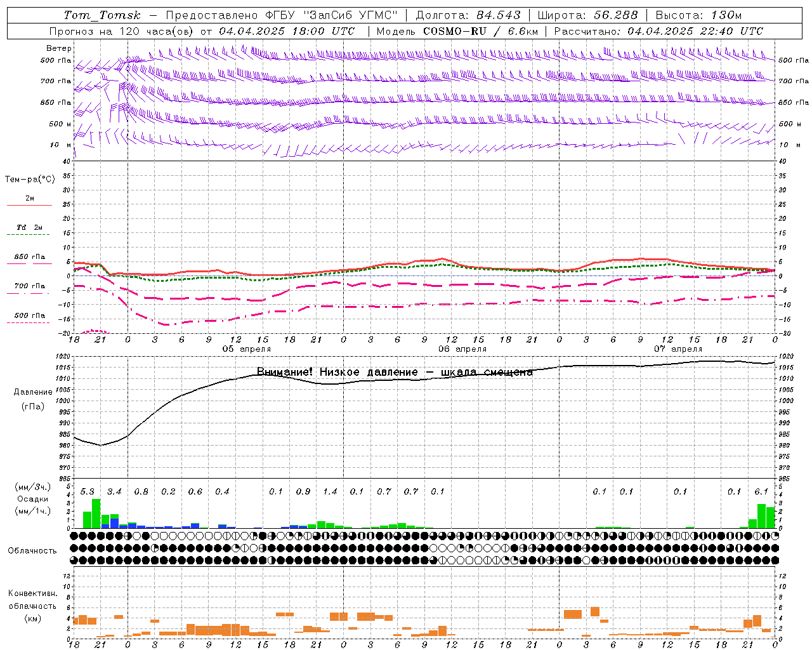The width and height of the screenshot is (812, 650).
Task: Click the '0.9' precipitation value
Action: pyautogui.click(x=303, y=491)
